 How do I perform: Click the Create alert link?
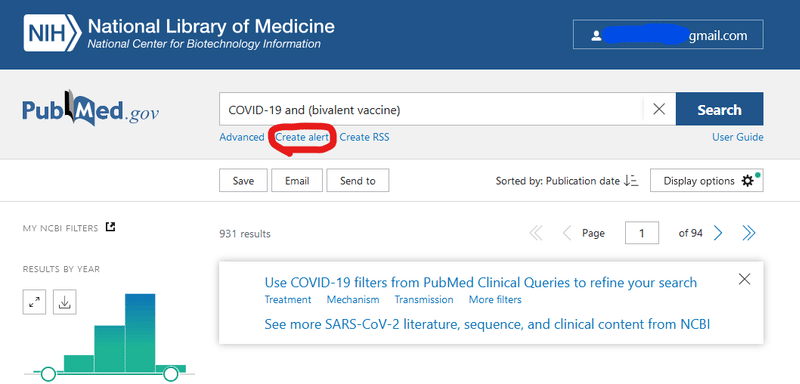coord(302,137)
